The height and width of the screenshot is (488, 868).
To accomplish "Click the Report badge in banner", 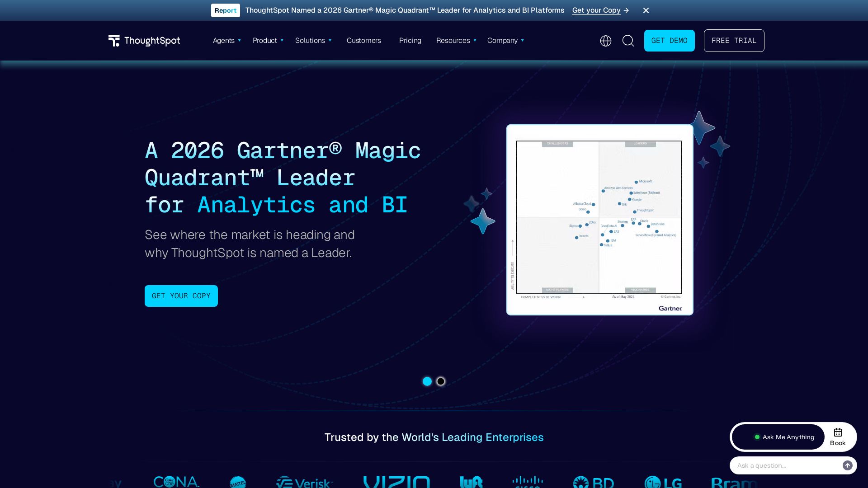I will (x=225, y=10).
